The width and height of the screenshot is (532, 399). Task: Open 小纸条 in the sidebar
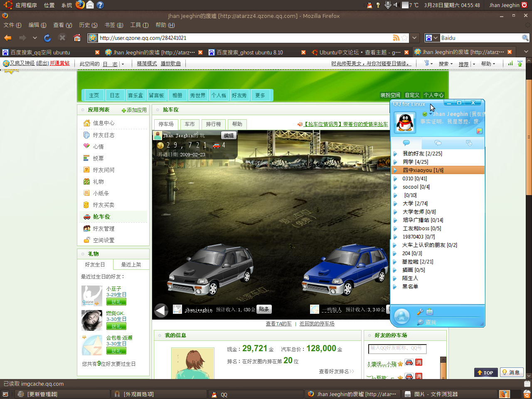101,193
